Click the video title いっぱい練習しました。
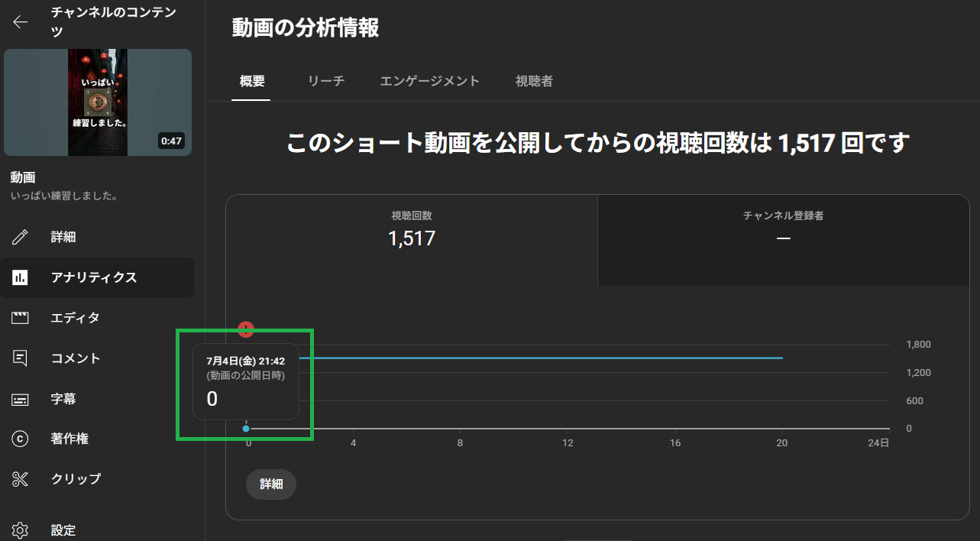 click(63, 196)
